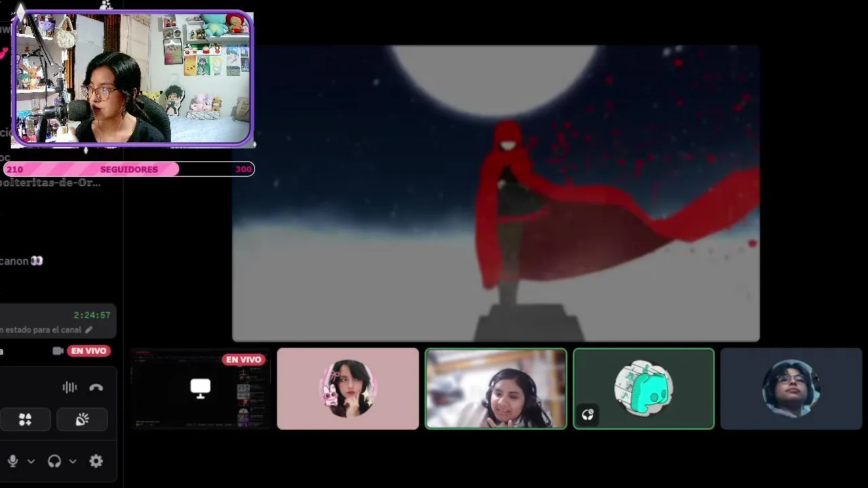
Task: Click the SEGUIDORES follower goal bar
Action: pos(129,169)
